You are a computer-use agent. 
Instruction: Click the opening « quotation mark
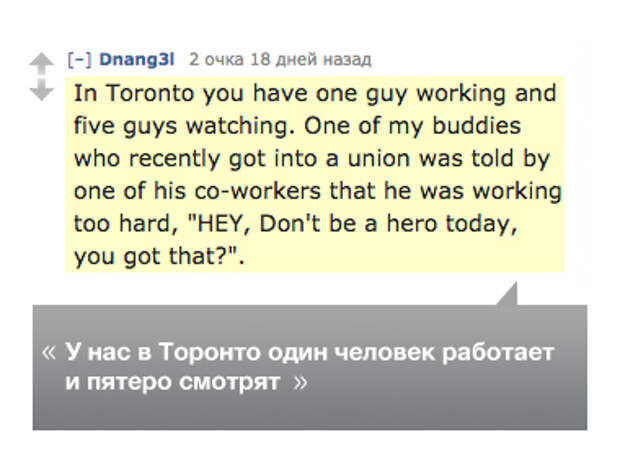[x=49, y=352]
